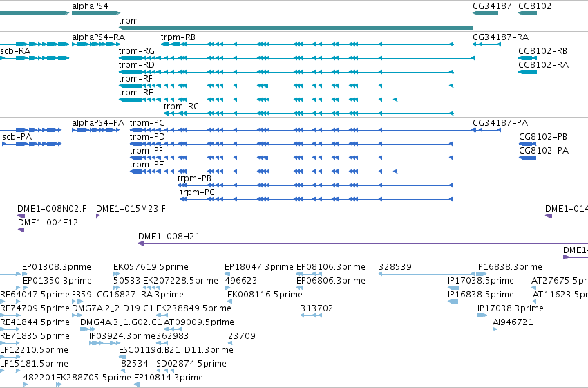Select clone label DME1-015M23.F

coord(131,209)
